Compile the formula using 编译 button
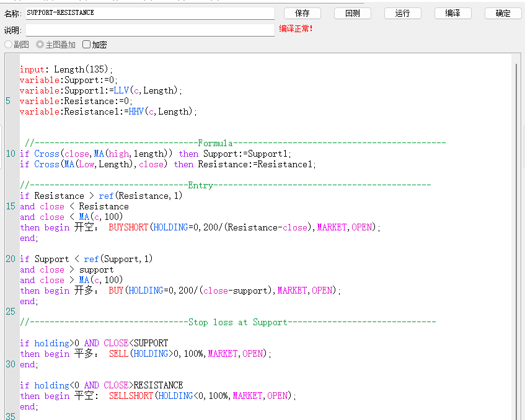 coord(452,14)
